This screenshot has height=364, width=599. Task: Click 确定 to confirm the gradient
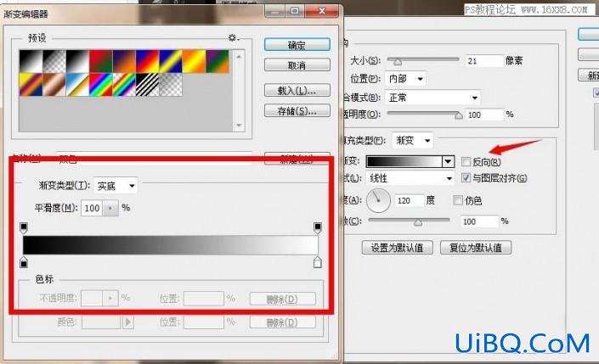click(x=297, y=45)
